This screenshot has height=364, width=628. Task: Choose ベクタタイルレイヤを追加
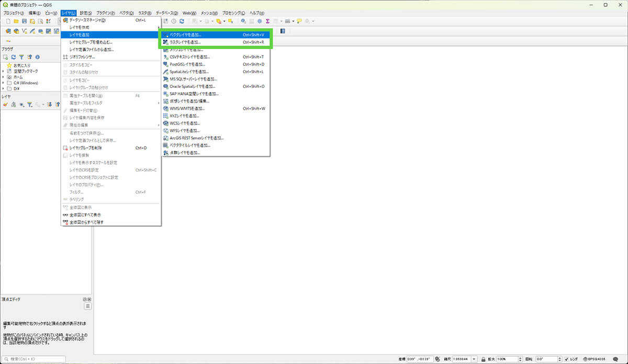click(x=215, y=145)
